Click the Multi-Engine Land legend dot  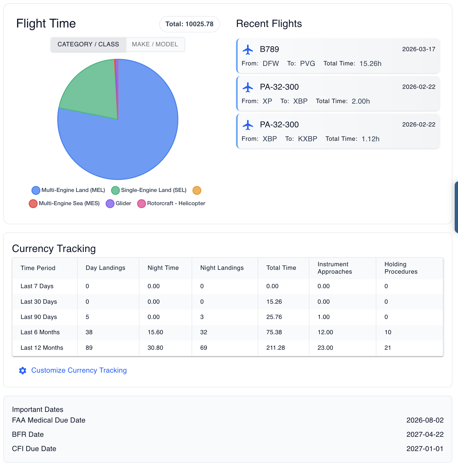coord(35,190)
